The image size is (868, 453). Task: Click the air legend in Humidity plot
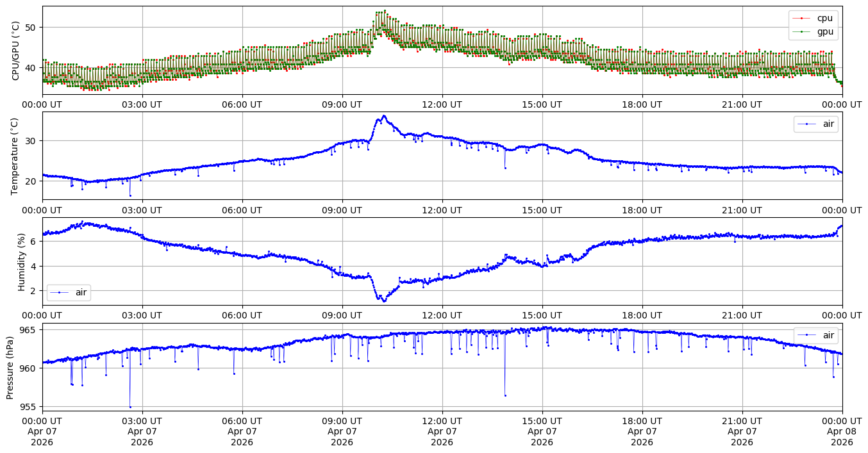click(69, 292)
